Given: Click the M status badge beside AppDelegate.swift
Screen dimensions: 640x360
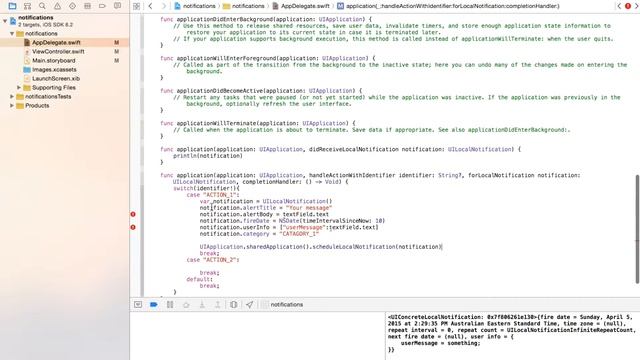Looking at the screenshot, I should click(116, 42).
